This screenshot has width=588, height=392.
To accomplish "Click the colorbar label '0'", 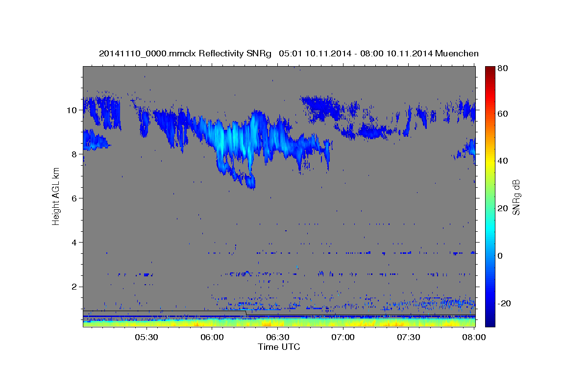I will coord(500,256).
